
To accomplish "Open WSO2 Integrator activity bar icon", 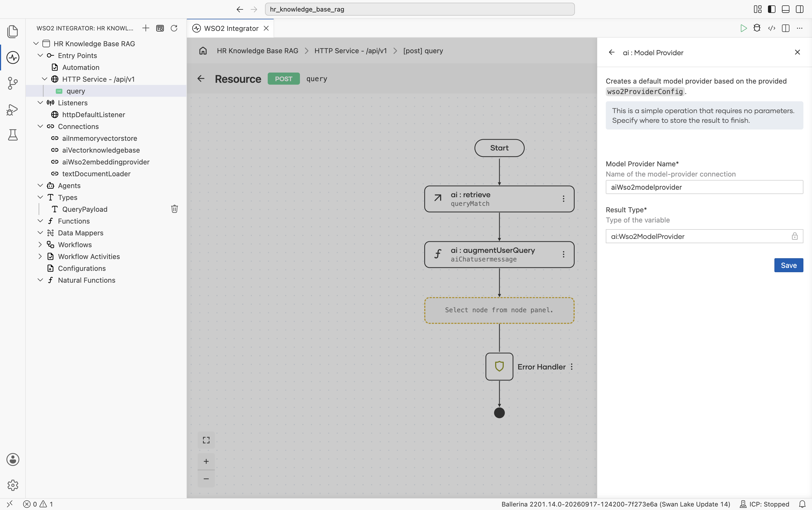I will click(x=13, y=57).
